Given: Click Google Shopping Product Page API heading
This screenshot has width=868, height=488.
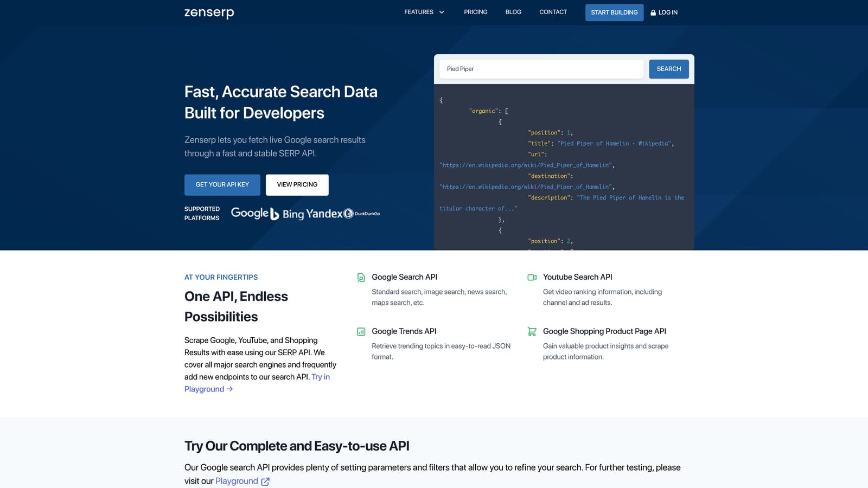Looking at the screenshot, I should coord(604,331).
